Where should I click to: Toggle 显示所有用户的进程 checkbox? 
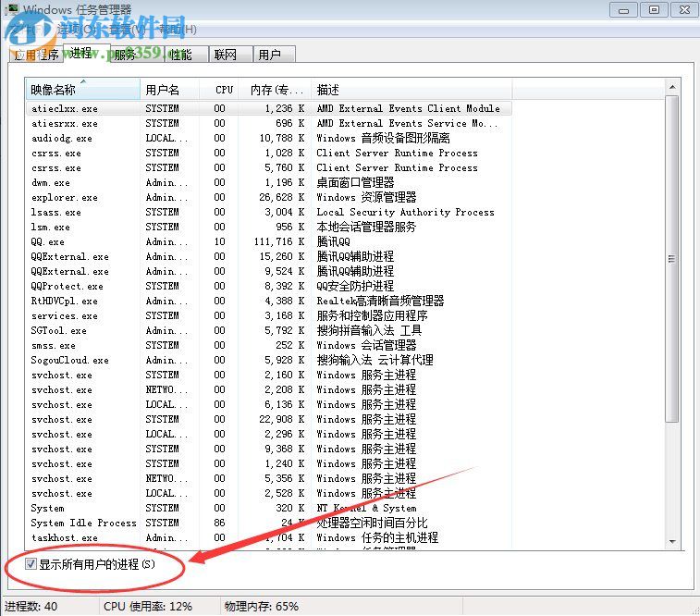coord(31,564)
